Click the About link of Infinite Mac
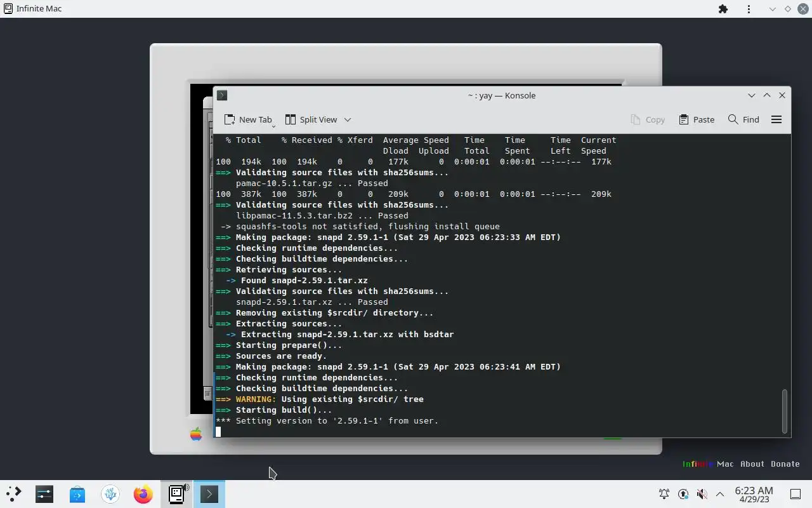812x508 pixels. [x=752, y=464]
